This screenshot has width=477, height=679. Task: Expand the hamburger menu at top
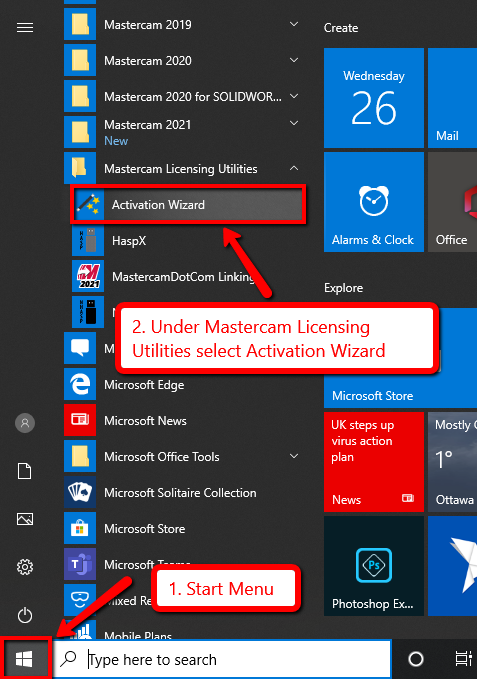click(25, 28)
